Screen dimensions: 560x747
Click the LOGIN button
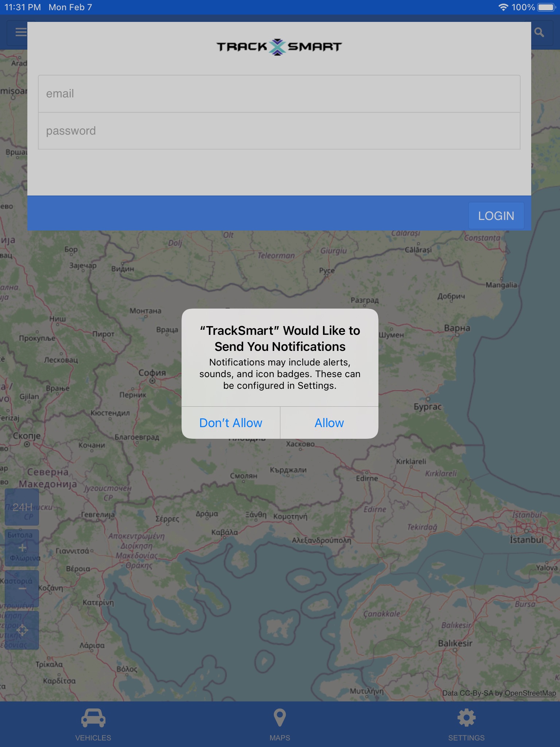click(496, 216)
